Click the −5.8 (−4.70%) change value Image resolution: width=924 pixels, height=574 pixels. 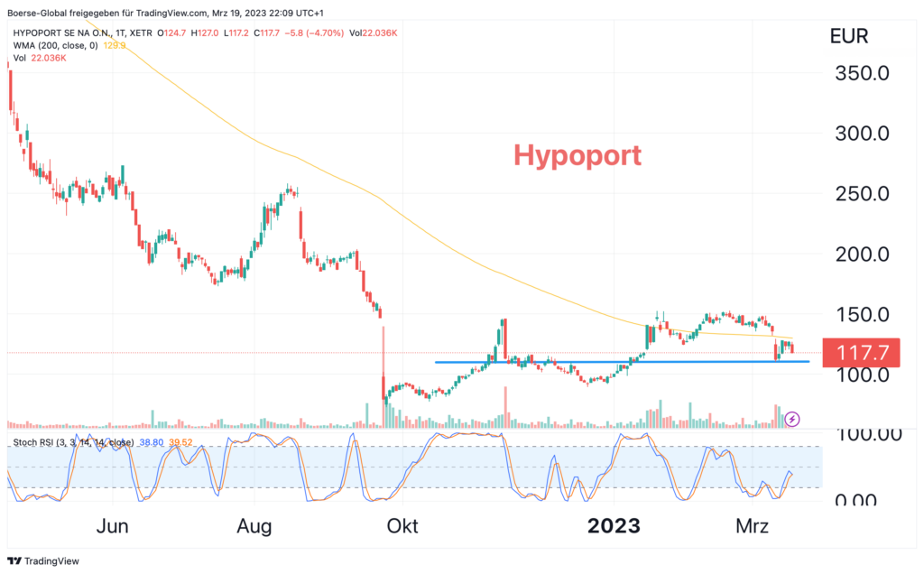314,33
